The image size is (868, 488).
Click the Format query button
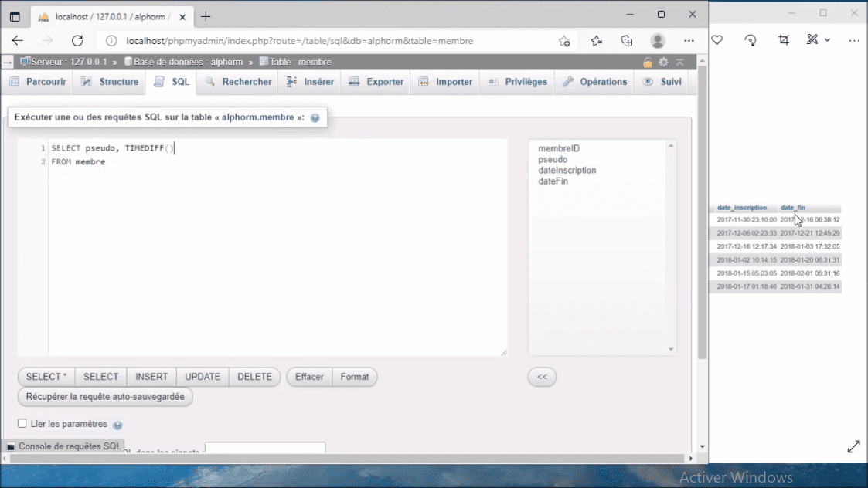point(354,377)
